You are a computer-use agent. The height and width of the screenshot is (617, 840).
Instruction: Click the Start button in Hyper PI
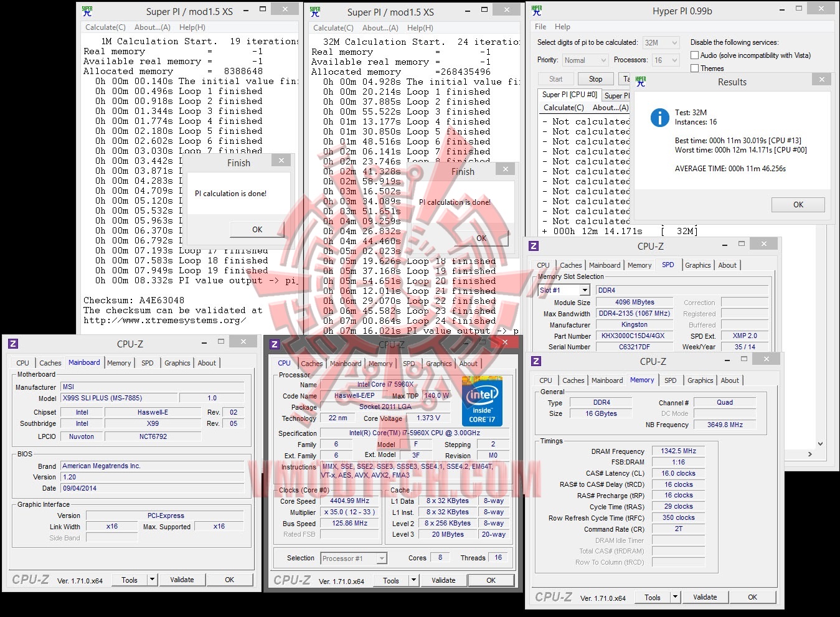(x=556, y=79)
